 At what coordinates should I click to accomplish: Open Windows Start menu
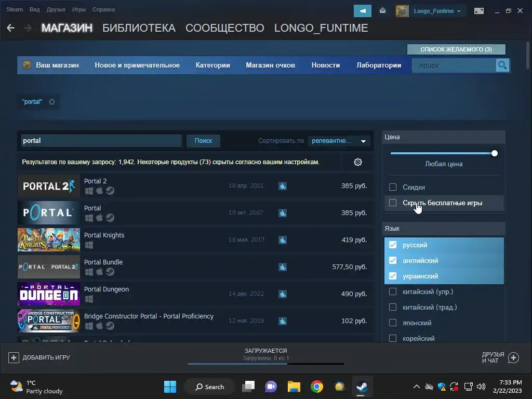click(x=170, y=387)
